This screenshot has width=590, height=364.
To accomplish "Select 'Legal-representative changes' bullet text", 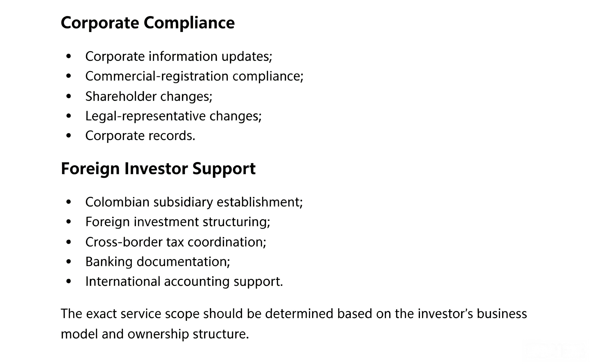I will click(x=173, y=116).
